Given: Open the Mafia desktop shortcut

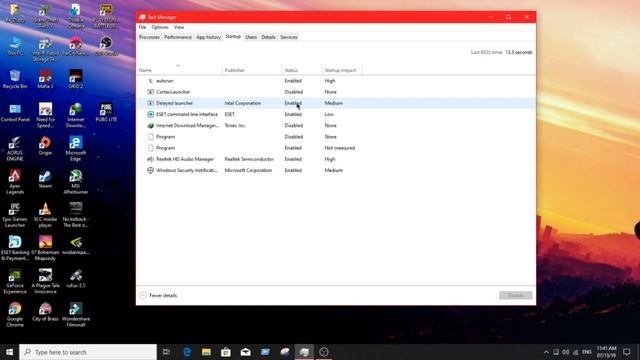Looking at the screenshot, I should 45,79.
